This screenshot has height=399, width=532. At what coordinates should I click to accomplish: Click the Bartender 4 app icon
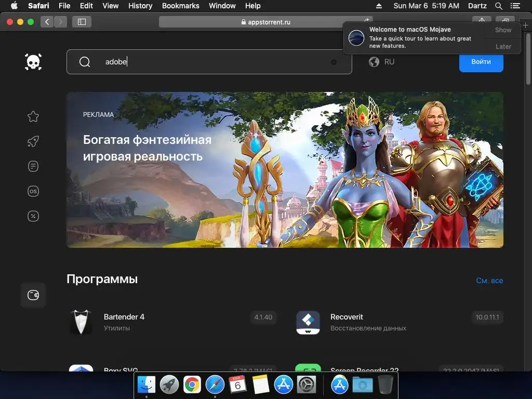pos(81,322)
